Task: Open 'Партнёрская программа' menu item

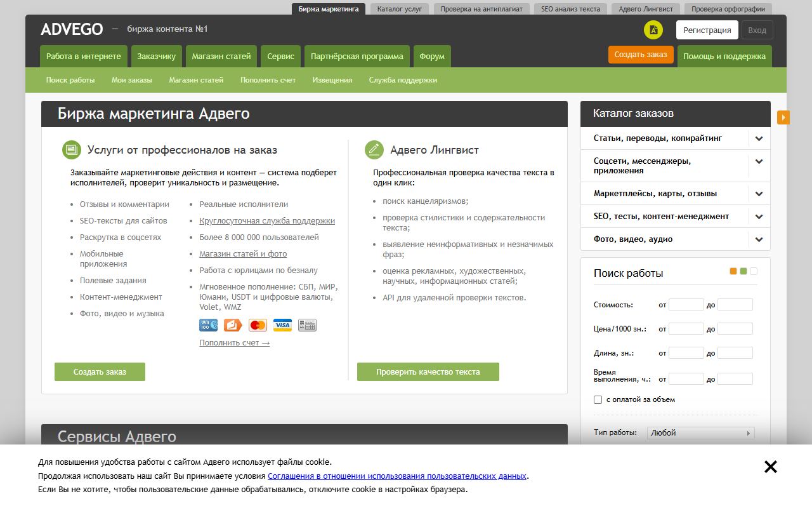Action: 357,56
